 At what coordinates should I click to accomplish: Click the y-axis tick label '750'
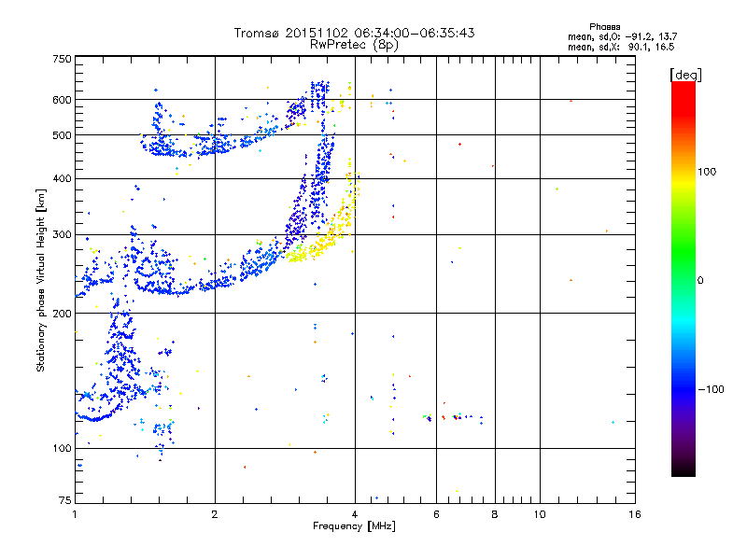62,59
